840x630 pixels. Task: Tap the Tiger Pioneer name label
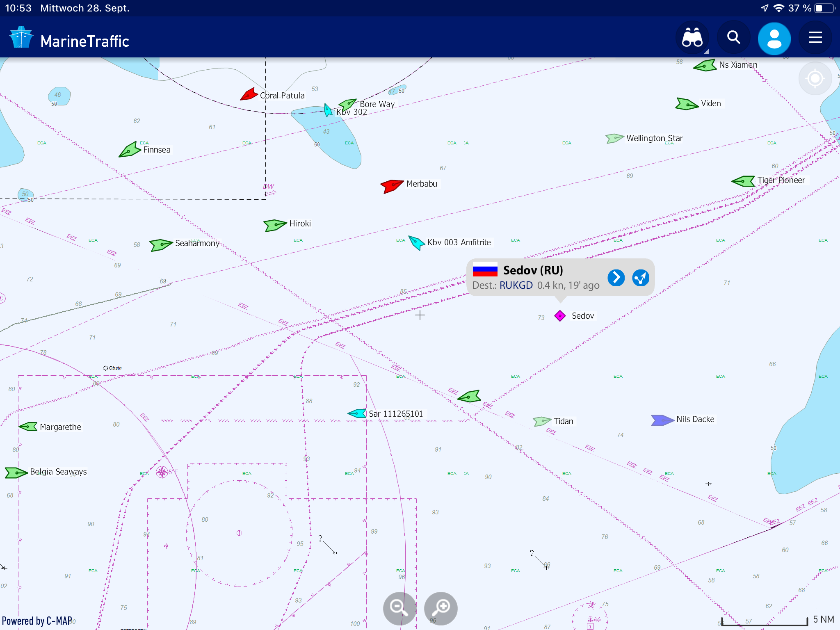click(x=781, y=180)
